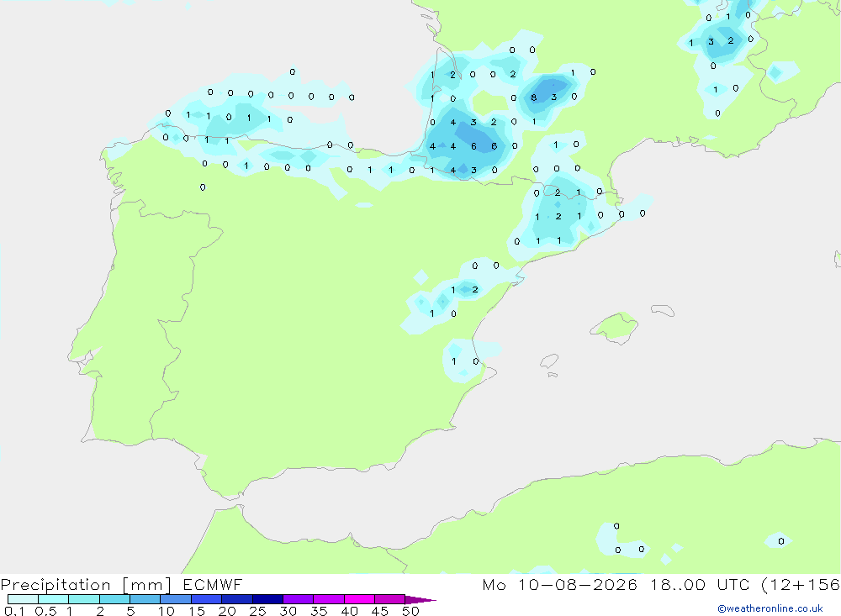This screenshot has width=841, height=616.
Task: Click the '10' legend scale number
Action: pos(167,611)
